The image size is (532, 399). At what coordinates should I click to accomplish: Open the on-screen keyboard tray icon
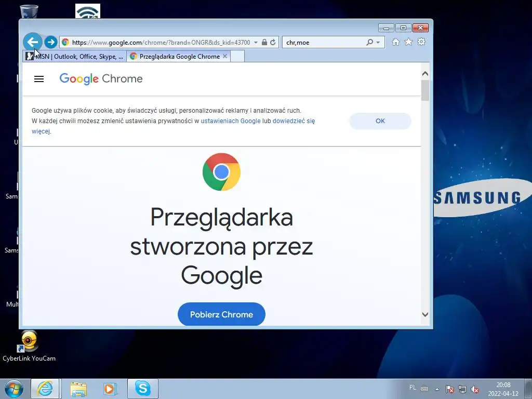[424, 389]
